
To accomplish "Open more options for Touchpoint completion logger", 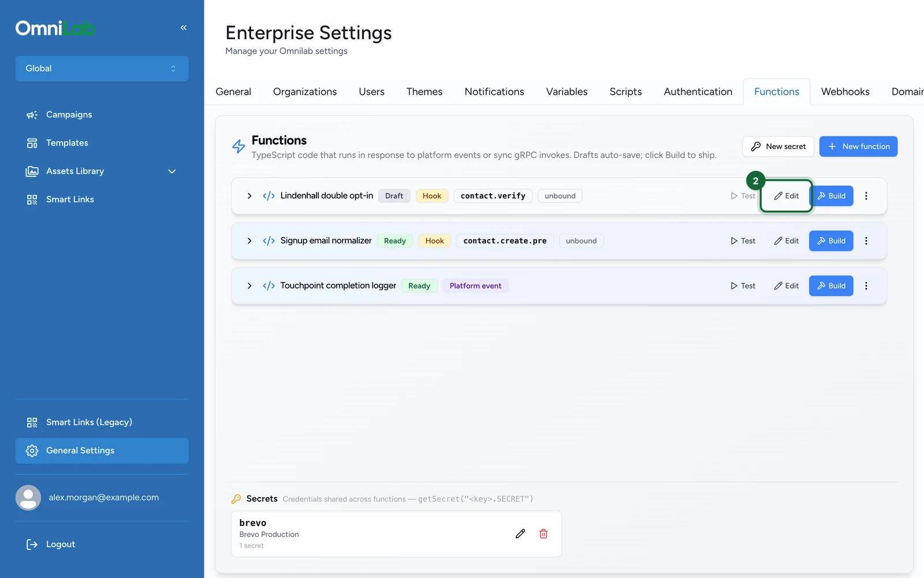I will [866, 286].
